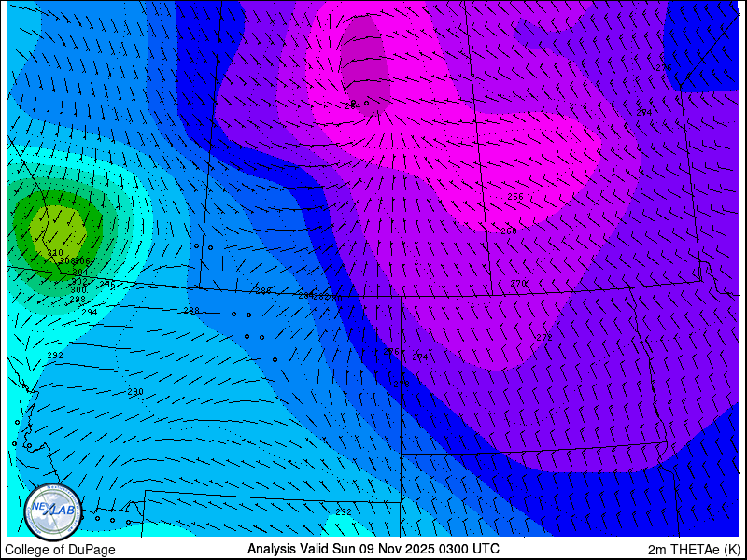Click the 278 contour label

[x=402, y=384]
